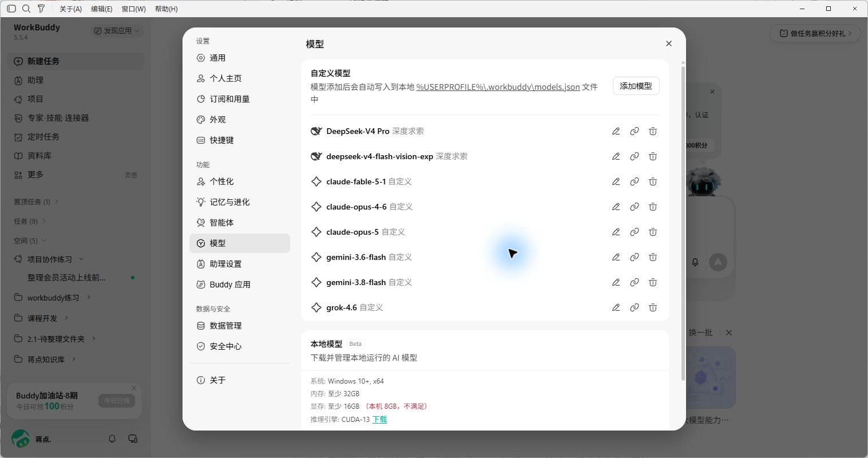
Task: Click link icon for grok-4.6
Action: point(634,307)
